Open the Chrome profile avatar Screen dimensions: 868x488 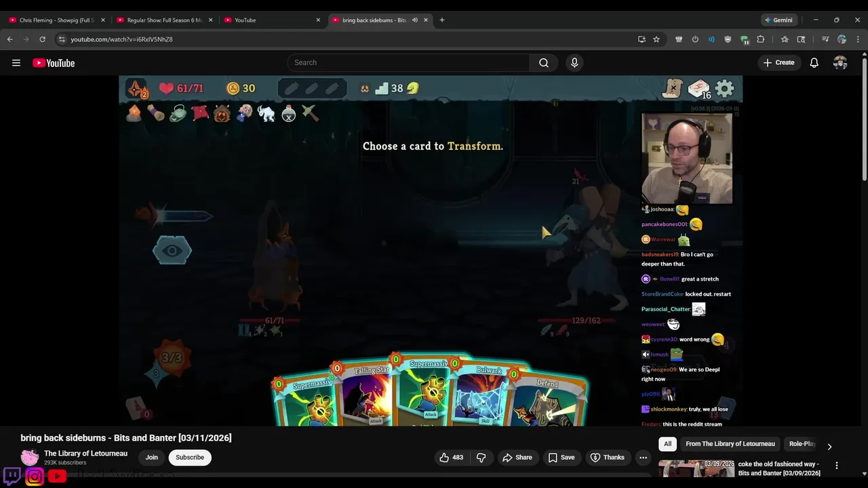coord(842,39)
